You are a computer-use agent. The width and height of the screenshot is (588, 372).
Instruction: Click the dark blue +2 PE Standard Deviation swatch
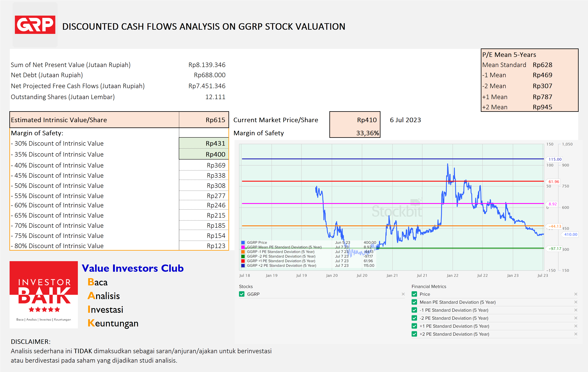tap(243, 266)
